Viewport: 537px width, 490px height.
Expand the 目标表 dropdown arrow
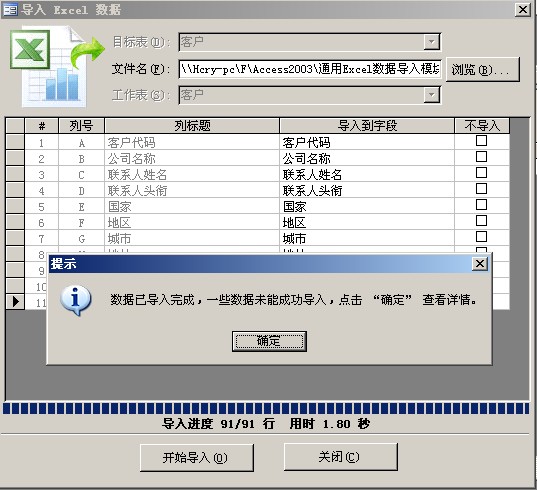tap(432, 42)
